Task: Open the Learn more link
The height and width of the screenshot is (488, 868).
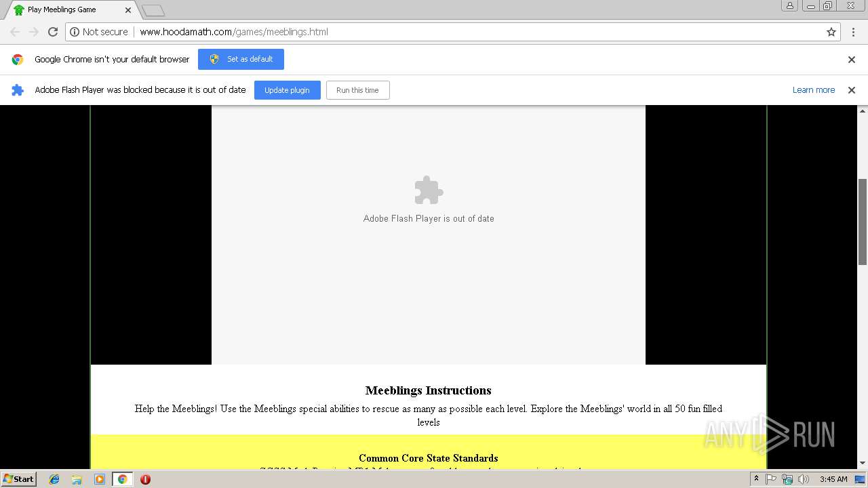Action: click(814, 90)
